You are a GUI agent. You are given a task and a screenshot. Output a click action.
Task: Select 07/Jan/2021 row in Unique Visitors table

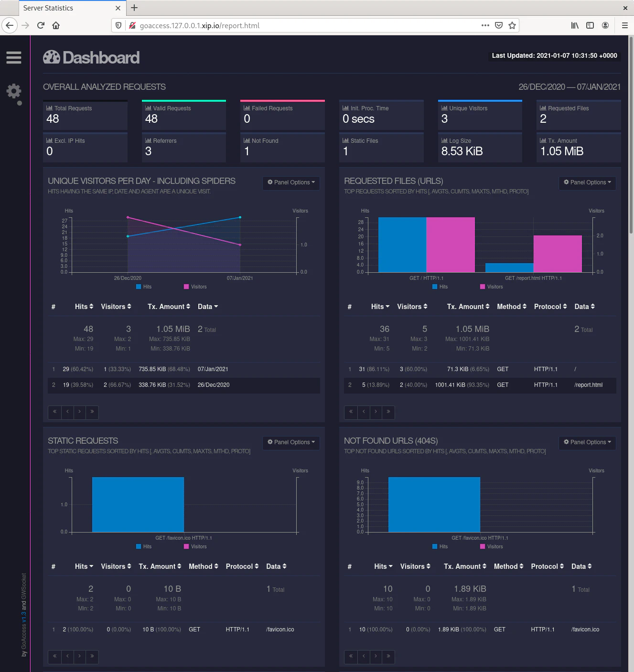click(x=184, y=369)
